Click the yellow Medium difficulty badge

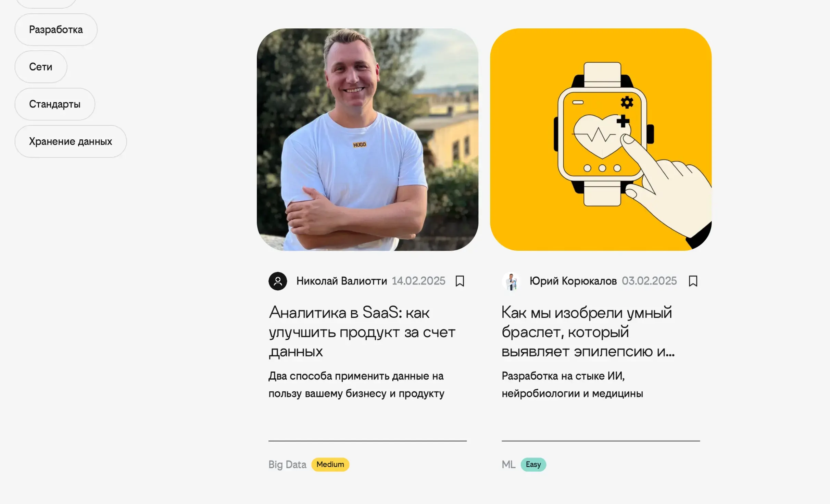(x=330, y=465)
